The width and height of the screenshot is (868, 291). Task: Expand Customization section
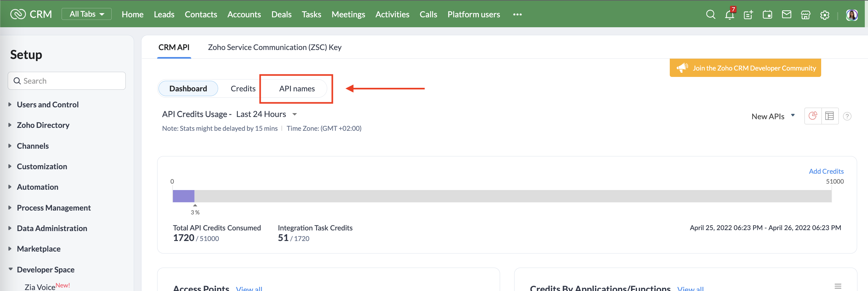[x=42, y=166]
